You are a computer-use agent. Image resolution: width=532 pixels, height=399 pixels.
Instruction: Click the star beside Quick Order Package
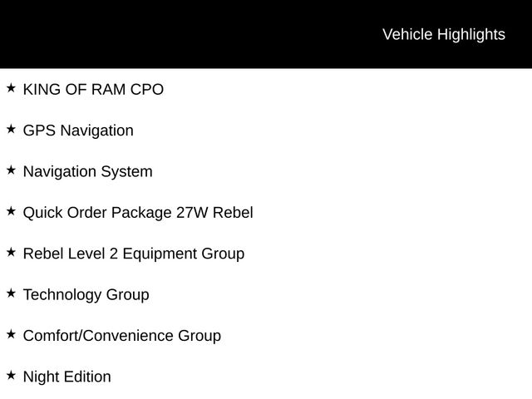click(11, 211)
